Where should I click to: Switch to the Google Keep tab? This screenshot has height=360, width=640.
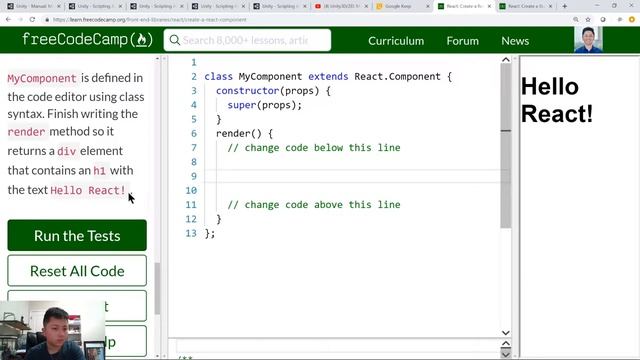[x=402, y=6]
